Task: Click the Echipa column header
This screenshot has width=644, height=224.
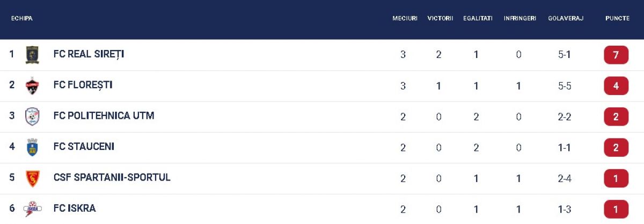Action: point(22,18)
